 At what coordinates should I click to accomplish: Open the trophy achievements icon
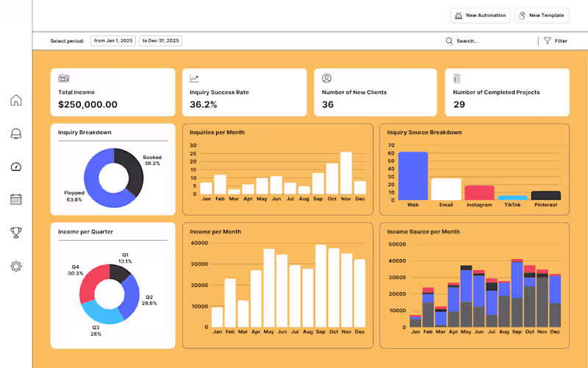(x=15, y=233)
